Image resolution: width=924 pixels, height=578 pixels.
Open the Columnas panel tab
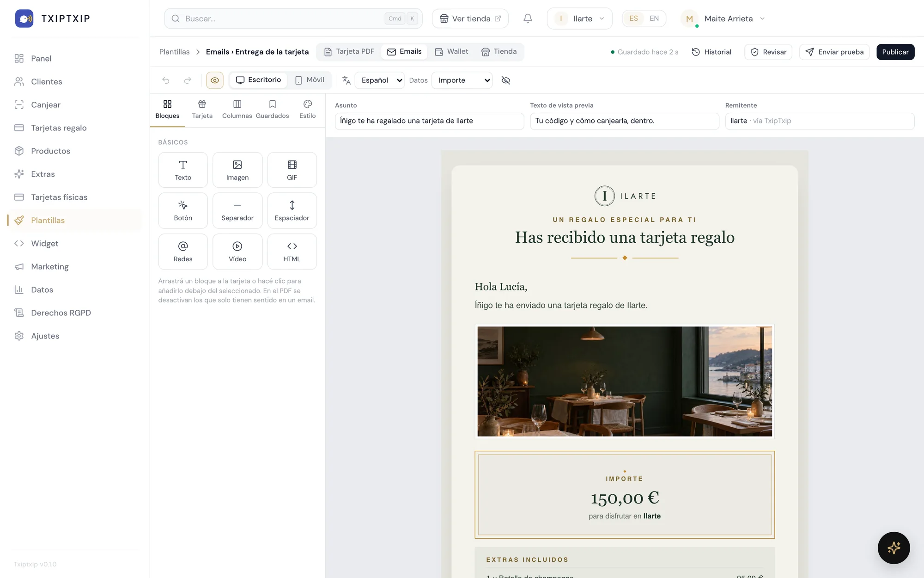point(237,110)
